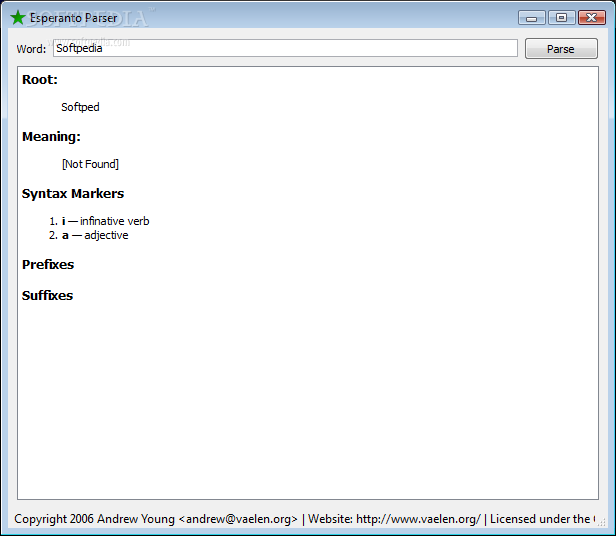Viewport: 616px width, 536px height.
Task: Select the Suffixes heading
Action: pos(48,296)
